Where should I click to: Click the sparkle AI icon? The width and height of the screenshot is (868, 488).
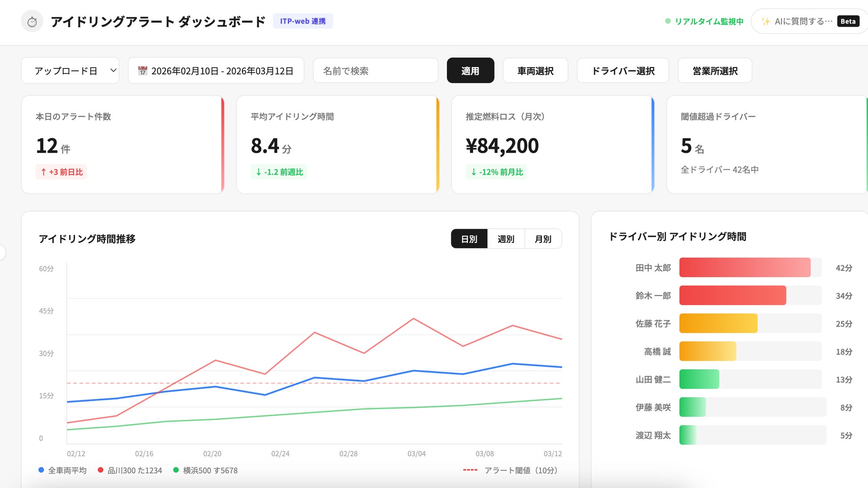(766, 21)
